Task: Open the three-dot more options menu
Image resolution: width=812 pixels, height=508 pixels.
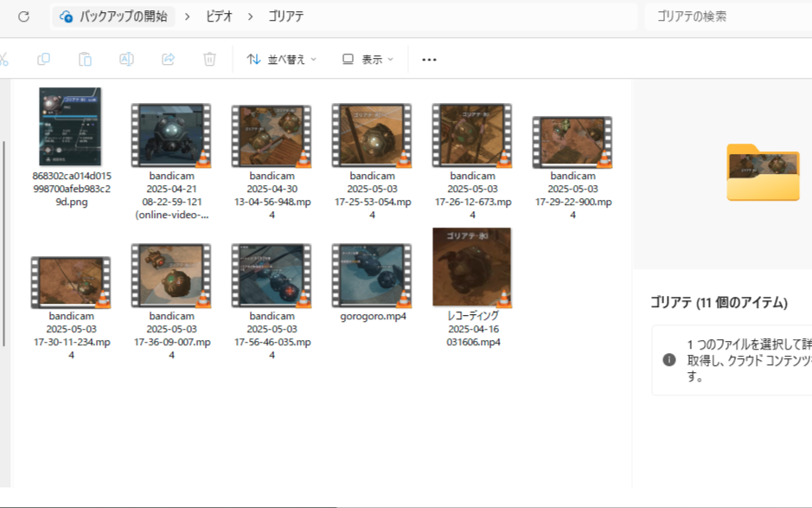Action: pyautogui.click(x=429, y=60)
